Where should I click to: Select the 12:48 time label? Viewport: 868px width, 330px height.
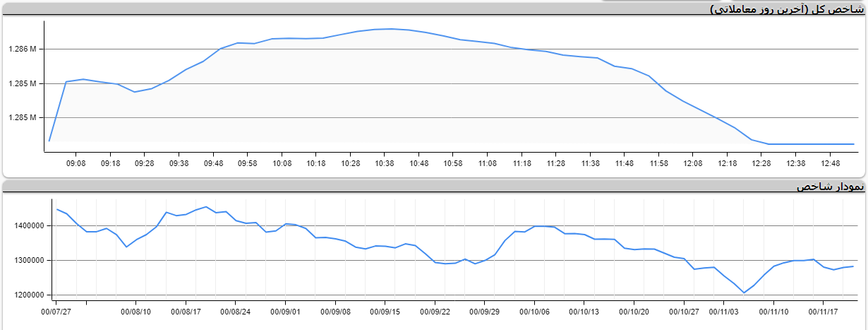[x=829, y=163]
